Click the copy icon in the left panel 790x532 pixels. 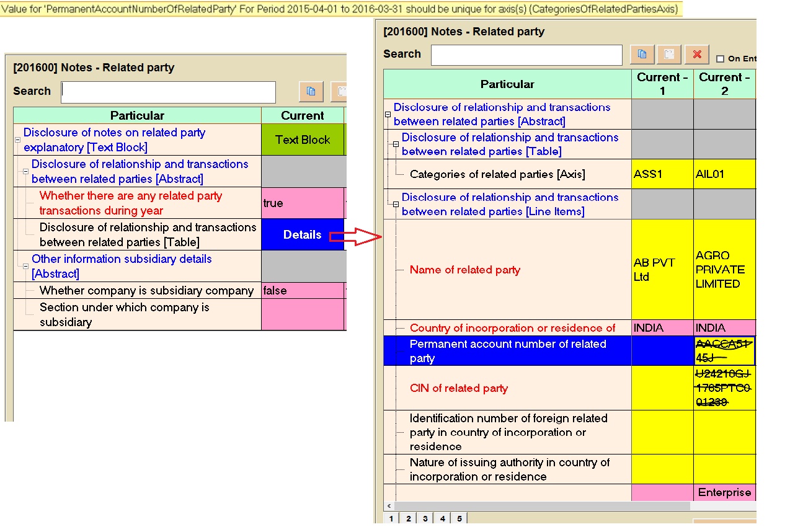coord(311,92)
